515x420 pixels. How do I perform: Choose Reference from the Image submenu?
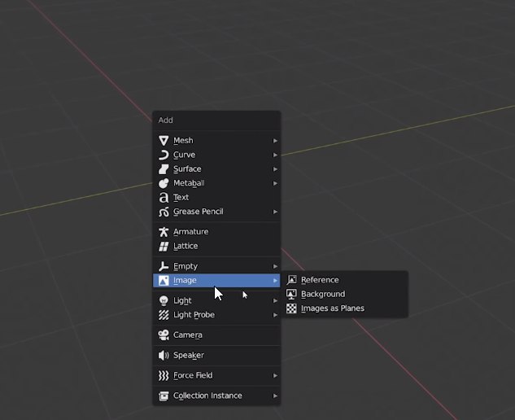click(346, 280)
